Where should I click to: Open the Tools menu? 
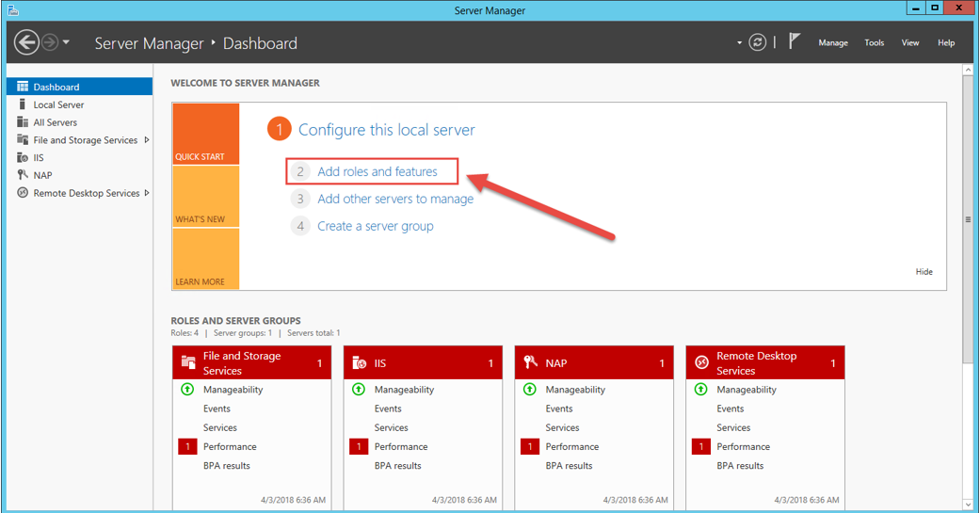(874, 42)
